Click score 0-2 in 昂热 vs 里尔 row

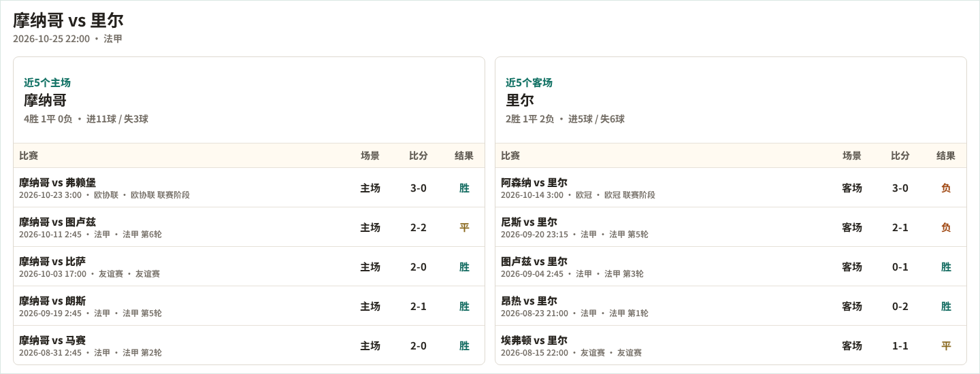900,306
